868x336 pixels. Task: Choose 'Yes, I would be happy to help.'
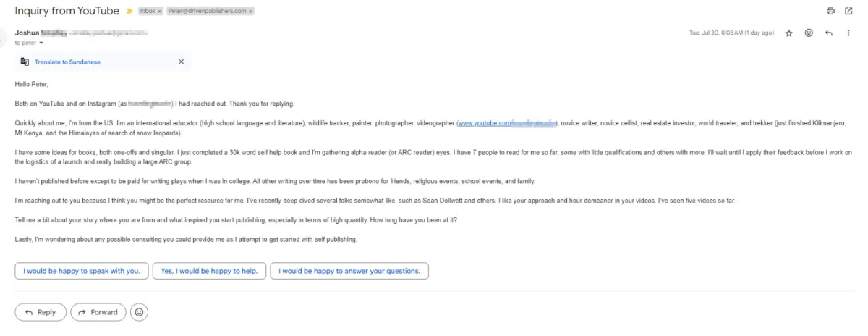pyautogui.click(x=210, y=271)
